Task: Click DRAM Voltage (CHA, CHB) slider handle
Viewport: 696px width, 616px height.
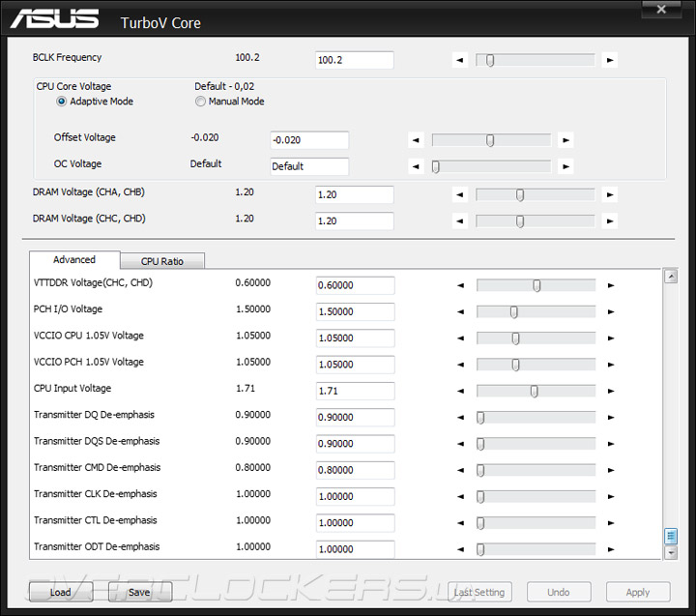Action: pyautogui.click(x=520, y=195)
